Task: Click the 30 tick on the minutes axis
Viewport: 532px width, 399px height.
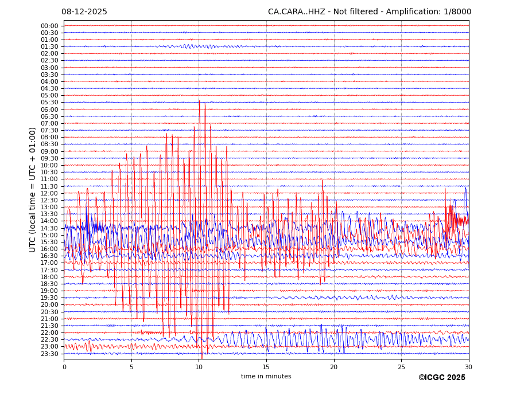Action: click(x=468, y=367)
